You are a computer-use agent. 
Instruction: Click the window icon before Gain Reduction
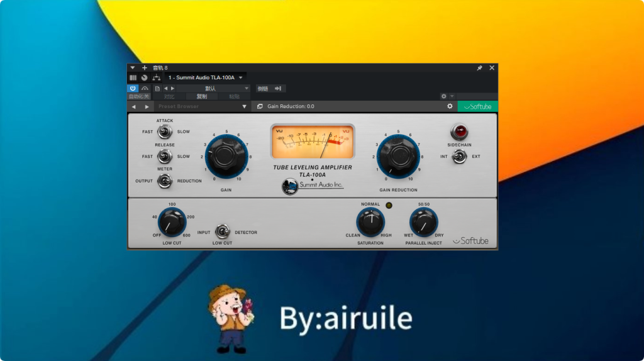pos(260,106)
